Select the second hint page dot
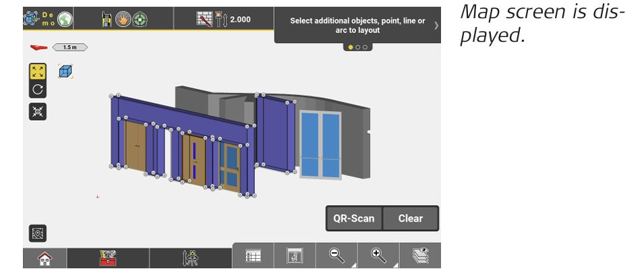This screenshot has height=271, width=644. (x=357, y=47)
